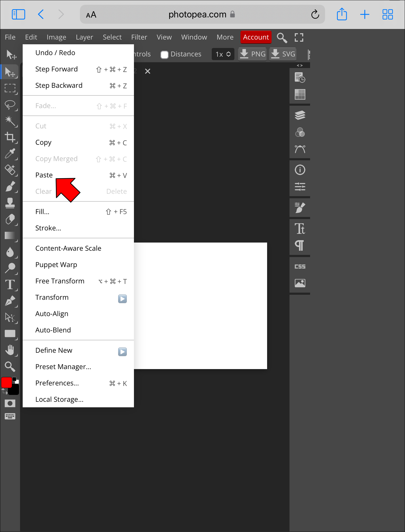Choose Paste from the Edit menu
Viewport: 405px width, 532px height.
click(78, 175)
